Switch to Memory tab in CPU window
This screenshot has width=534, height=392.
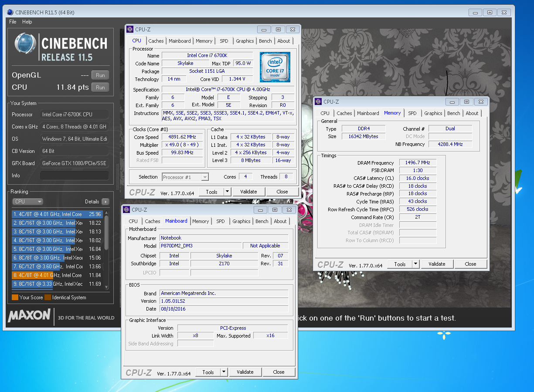[x=204, y=41]
